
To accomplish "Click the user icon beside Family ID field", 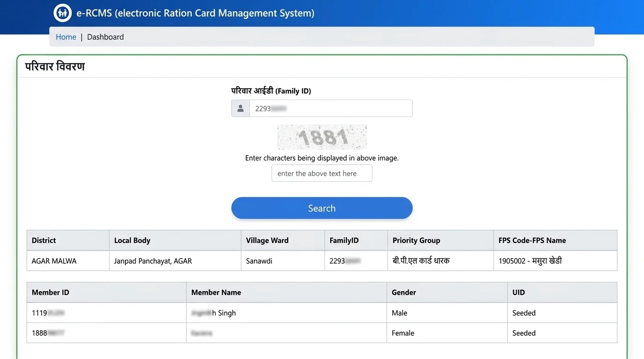I will point(241,108).
